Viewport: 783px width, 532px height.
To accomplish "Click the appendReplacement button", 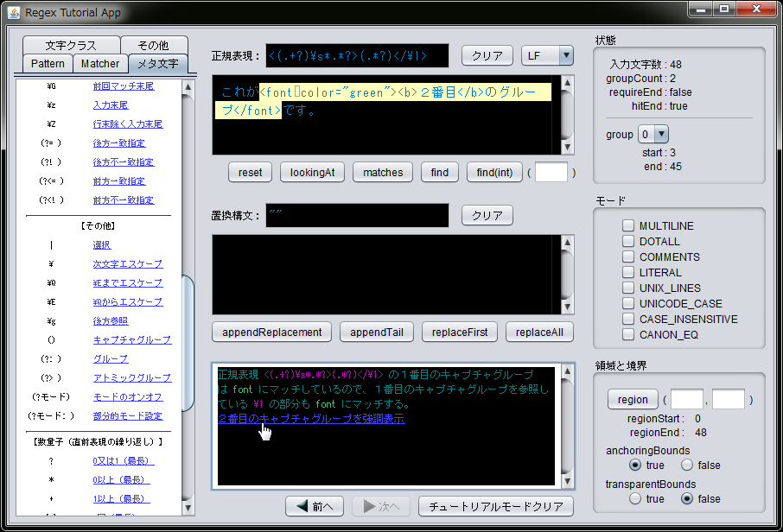I will [x=271, y=332].
